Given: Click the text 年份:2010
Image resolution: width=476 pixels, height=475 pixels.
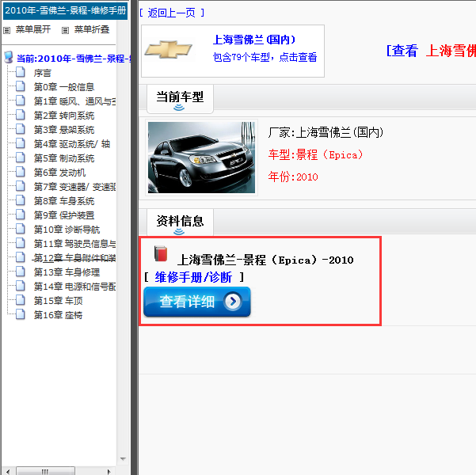Looking at the screenshot, I should tap(293, 177).
